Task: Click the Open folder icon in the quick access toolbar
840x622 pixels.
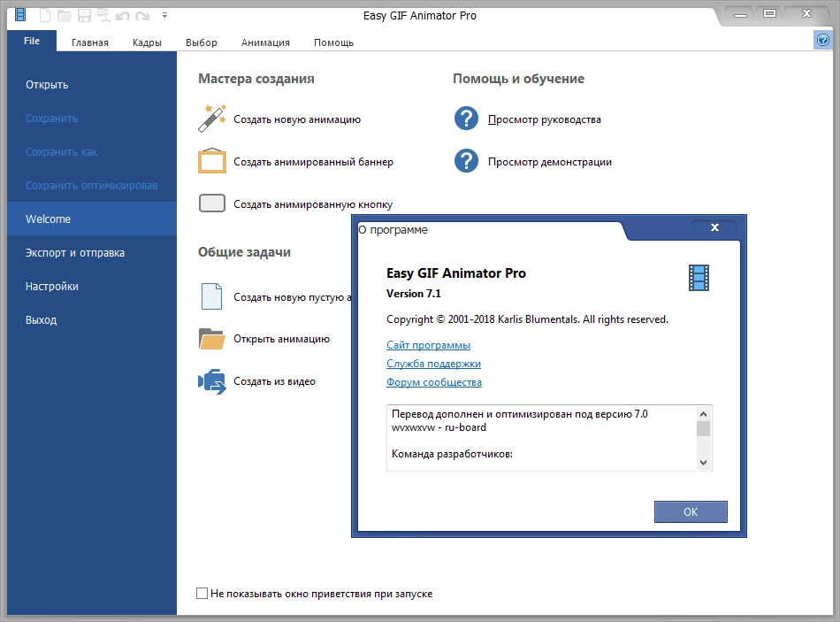Action: [65, 16]
